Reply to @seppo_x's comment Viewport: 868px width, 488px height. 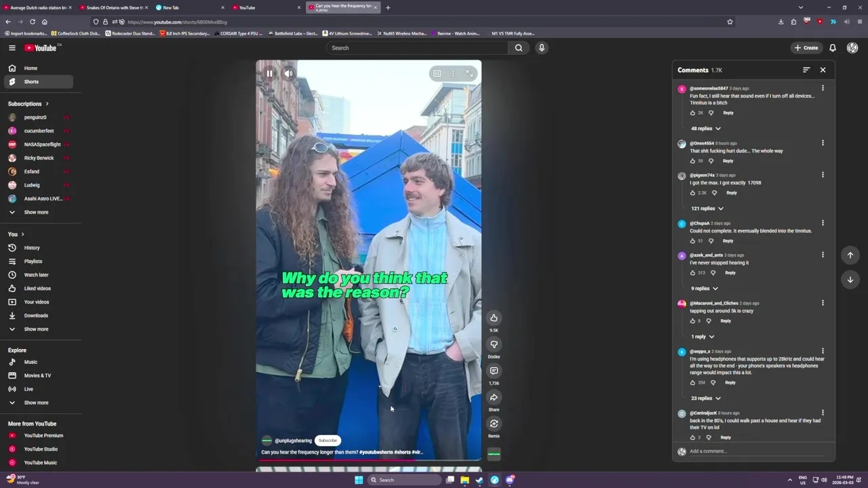pos(730,383)
